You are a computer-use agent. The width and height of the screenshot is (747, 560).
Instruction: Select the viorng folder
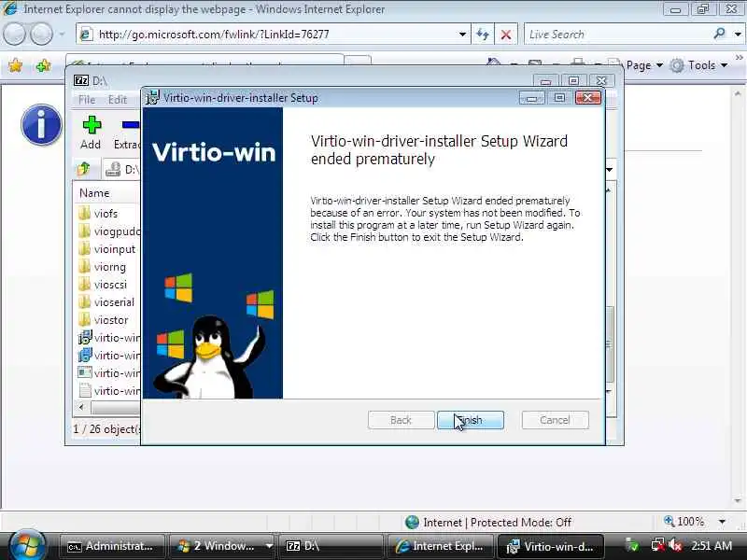107,267
